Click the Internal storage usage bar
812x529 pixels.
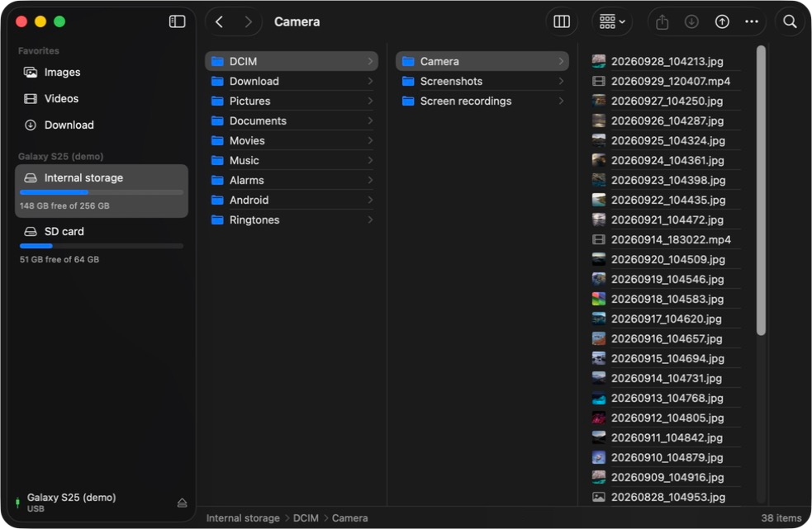click(102, 192)
